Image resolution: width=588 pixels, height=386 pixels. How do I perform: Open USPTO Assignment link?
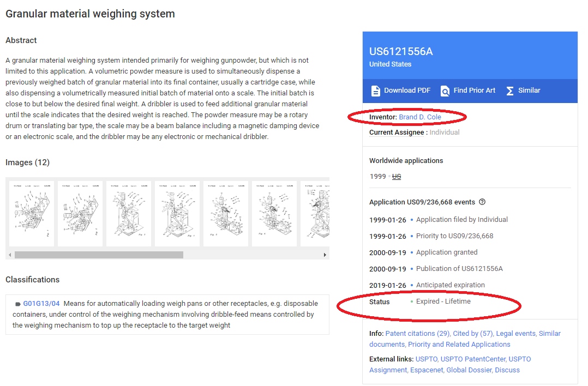[x=450, y=365]
